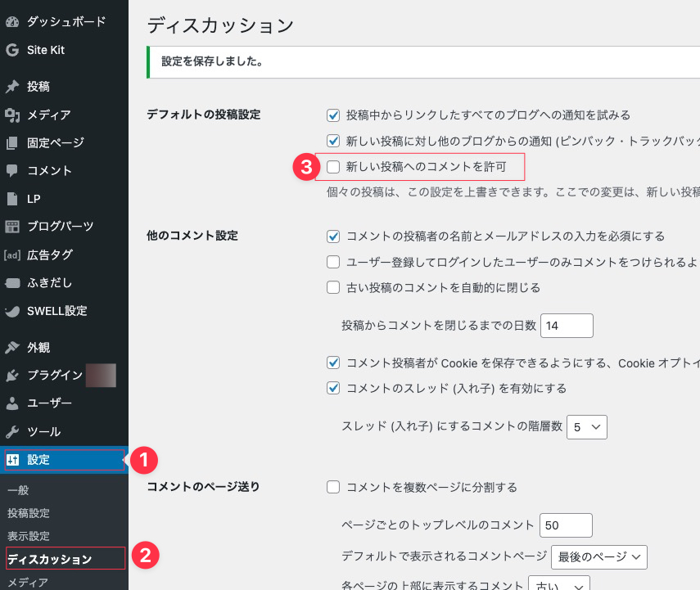Go to 投稿設定 submenu link
Image resolution: width=700 pixels, height=590 pixels.
point(29,513)
